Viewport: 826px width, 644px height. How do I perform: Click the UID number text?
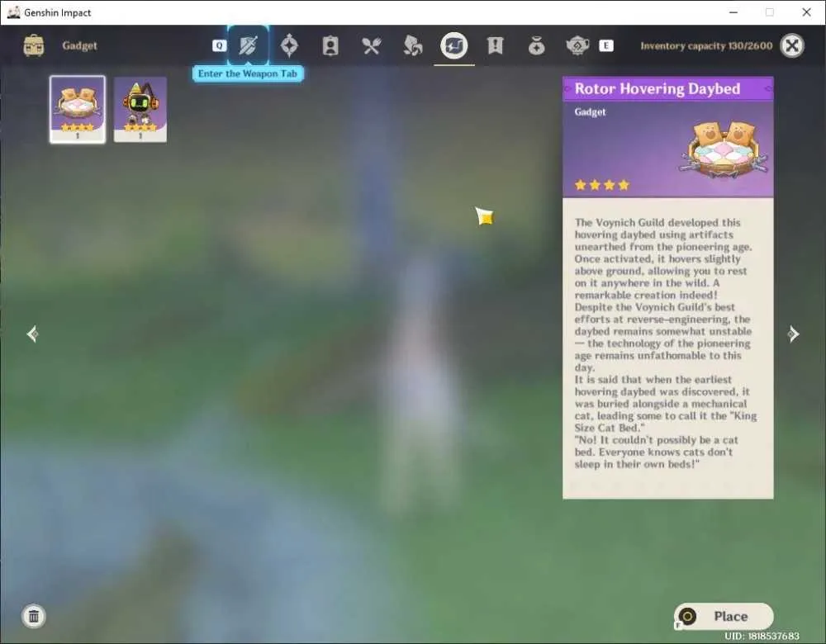[x=762, y=636]
